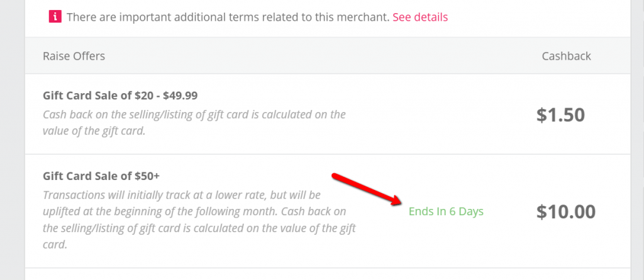
Task: Click the word "merchant" in the terms notice
Action: tap(365, 18)
